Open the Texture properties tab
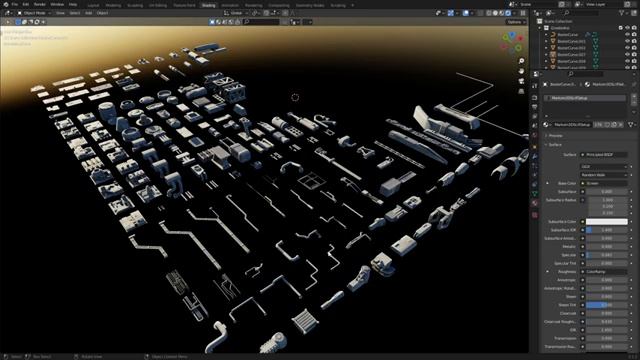This screenshot has width=640, height=360. coord(535,215)
